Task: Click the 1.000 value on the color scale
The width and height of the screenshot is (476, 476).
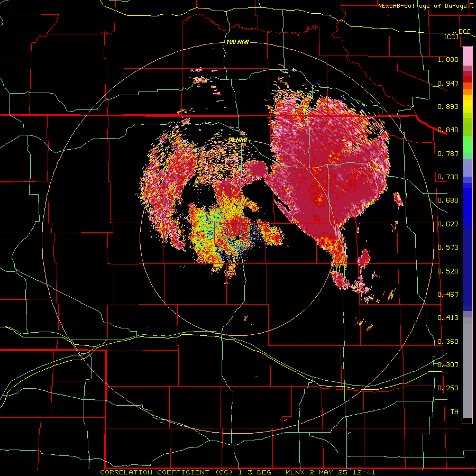Action: pos(448,59)
